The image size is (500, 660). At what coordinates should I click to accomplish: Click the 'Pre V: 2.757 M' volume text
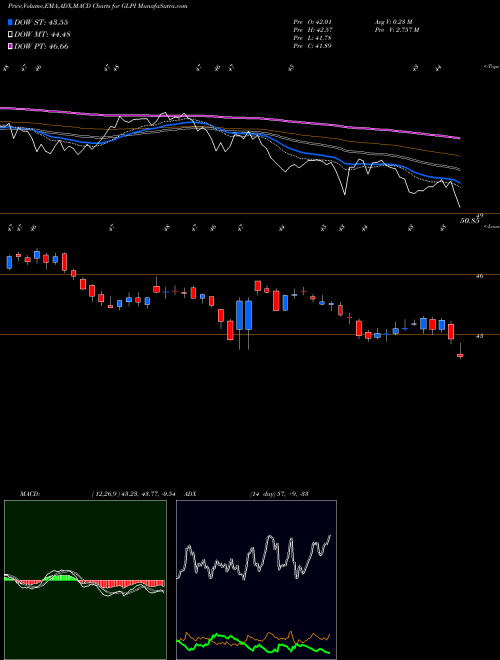[x=397, y=30]
